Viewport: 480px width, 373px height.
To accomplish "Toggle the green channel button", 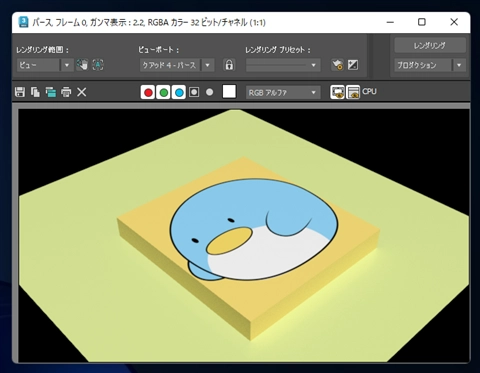I will pyautogui.click(x=164, y=92).
